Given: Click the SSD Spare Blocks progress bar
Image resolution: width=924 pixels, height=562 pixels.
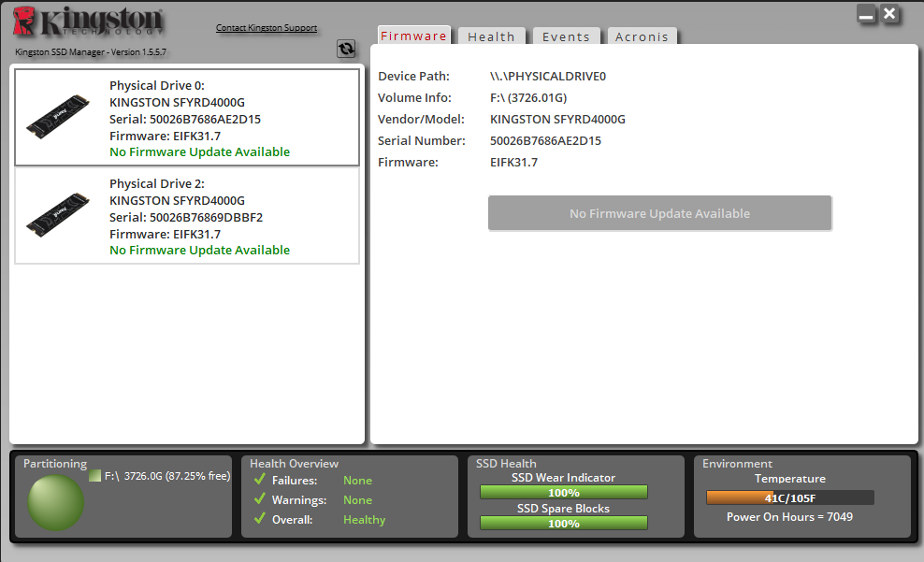Looking at the screenshot, I should click(x=563, y=524).
